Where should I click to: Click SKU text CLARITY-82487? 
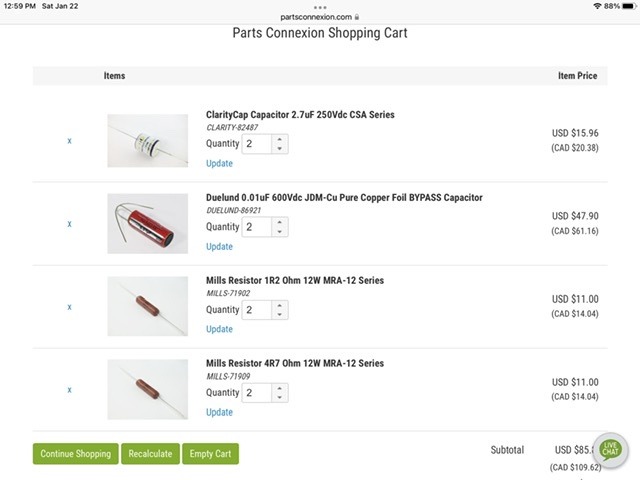232,127
